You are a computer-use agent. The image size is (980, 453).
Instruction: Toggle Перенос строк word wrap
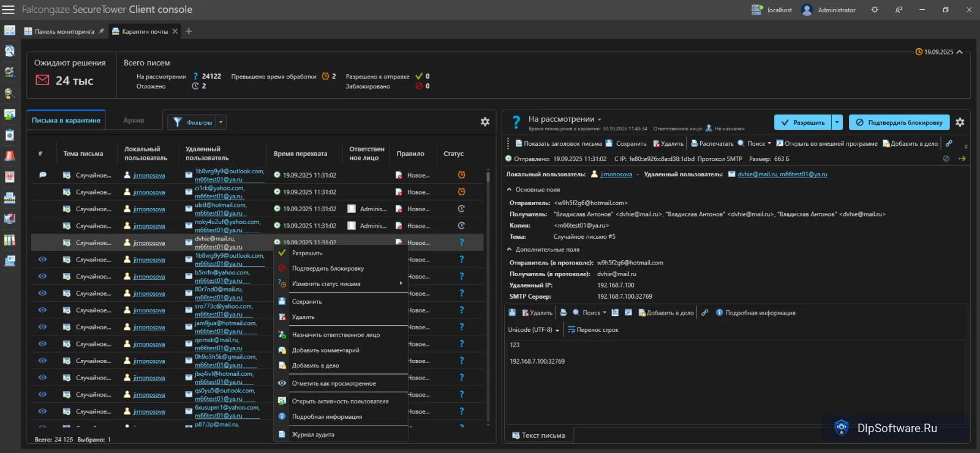(x=593, y=330)
